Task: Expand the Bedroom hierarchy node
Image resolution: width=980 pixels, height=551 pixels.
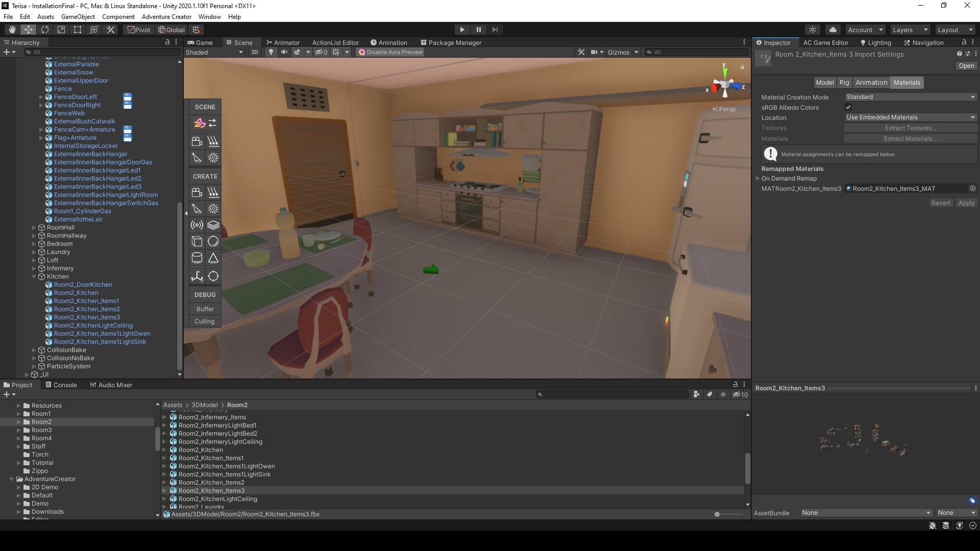Action: point(34,244)
